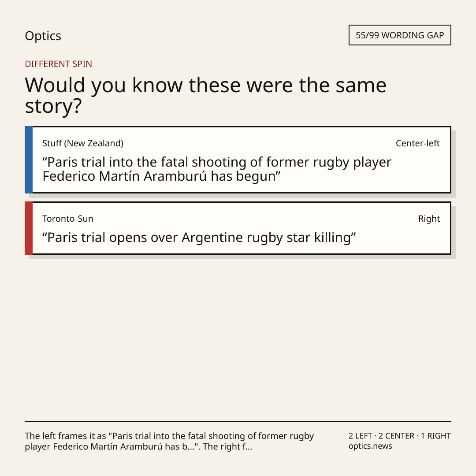Click the truncated framing summary at the bottom
476x476 pixels.
point(169,441)
